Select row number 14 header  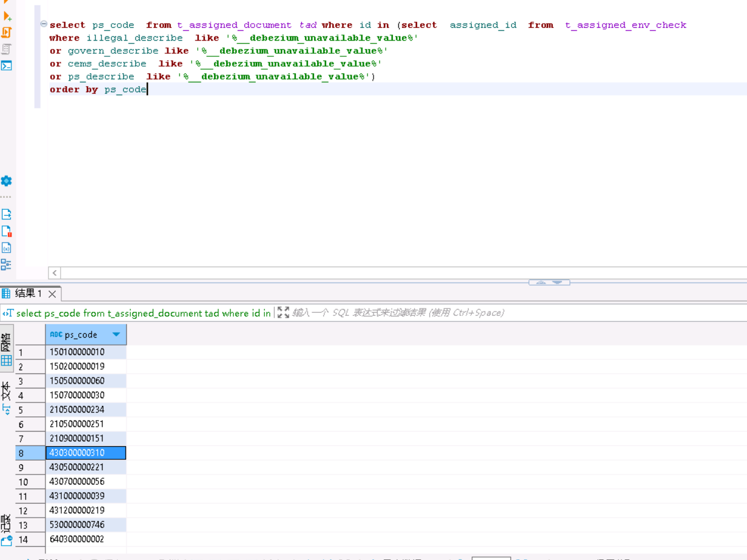30,540
